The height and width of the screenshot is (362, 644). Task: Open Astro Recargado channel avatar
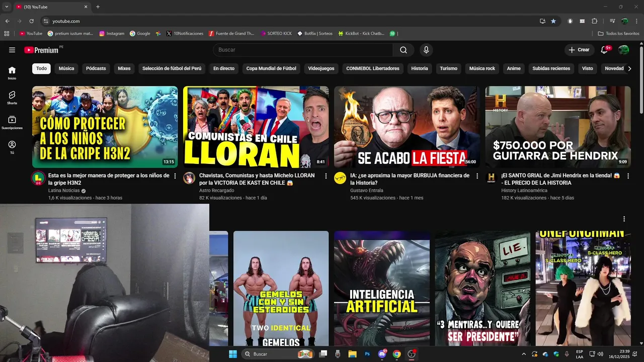[189, 178]
